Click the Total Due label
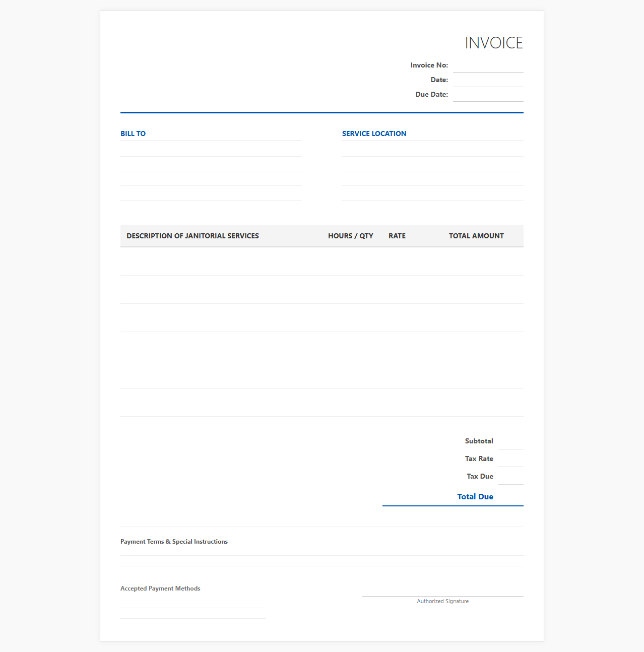The height and width of the screenshot is (652, 644). (x=475, y=497)
